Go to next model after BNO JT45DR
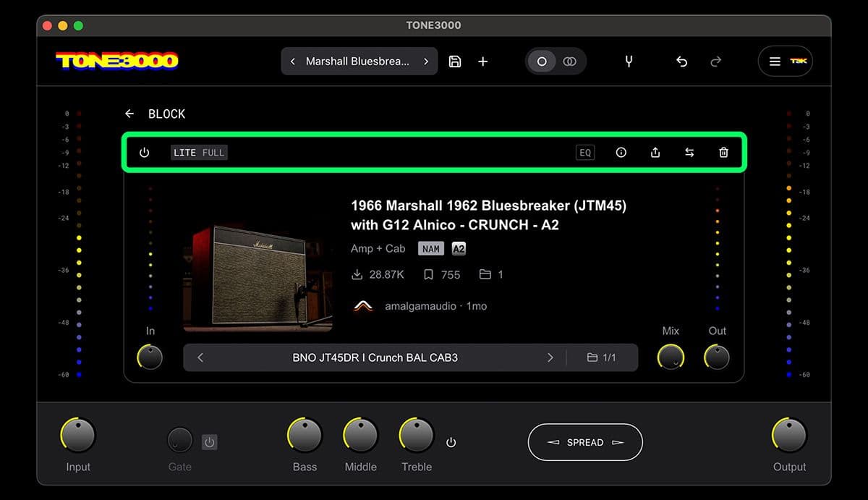This screenshot has width=868, height=500. 550,357
